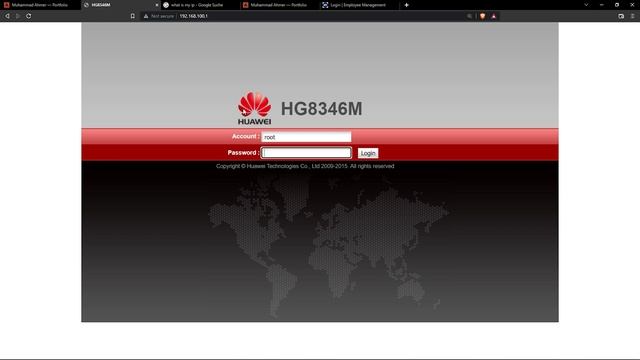The image size is (640, 360).
Task: Reload the router login page
Action: click(29, 16)
